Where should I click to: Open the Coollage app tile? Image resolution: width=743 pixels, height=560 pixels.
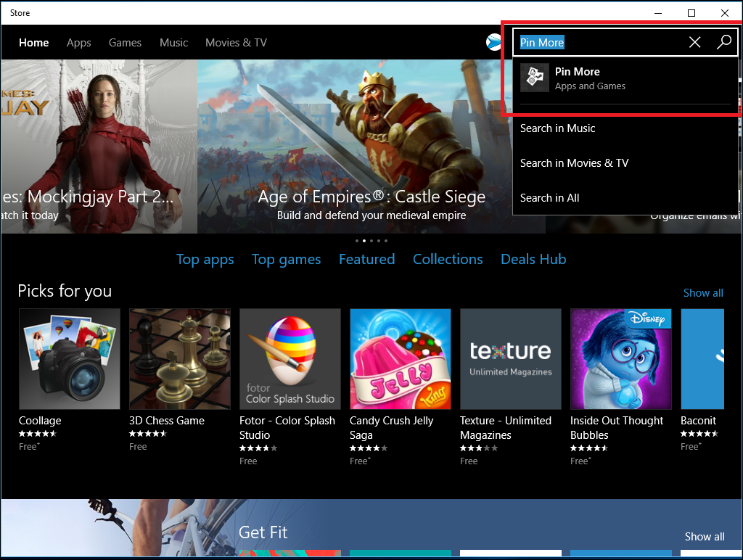(70, 359)
